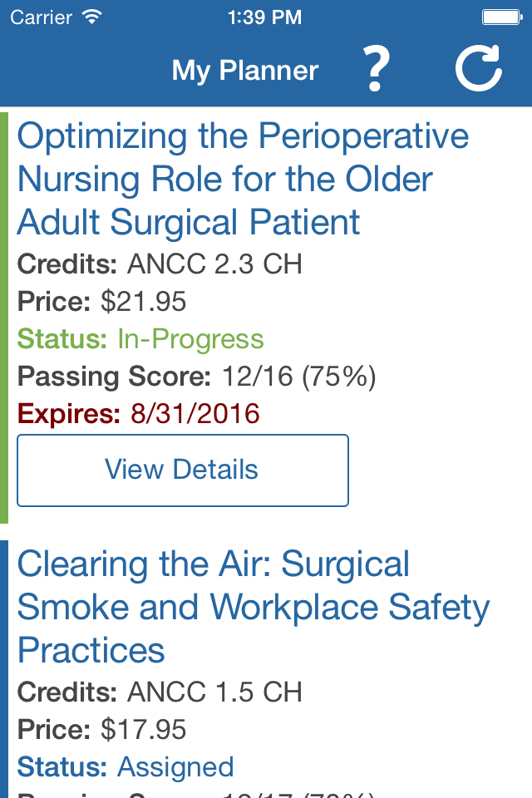Tap the battery indicator icon
The height and width of the screenshot is (798, 532).
click(502, 17)
